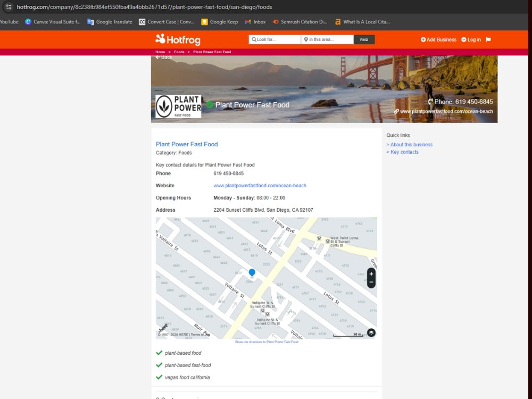Click the phone value 619 450-6845 in details

coord(228,173)
